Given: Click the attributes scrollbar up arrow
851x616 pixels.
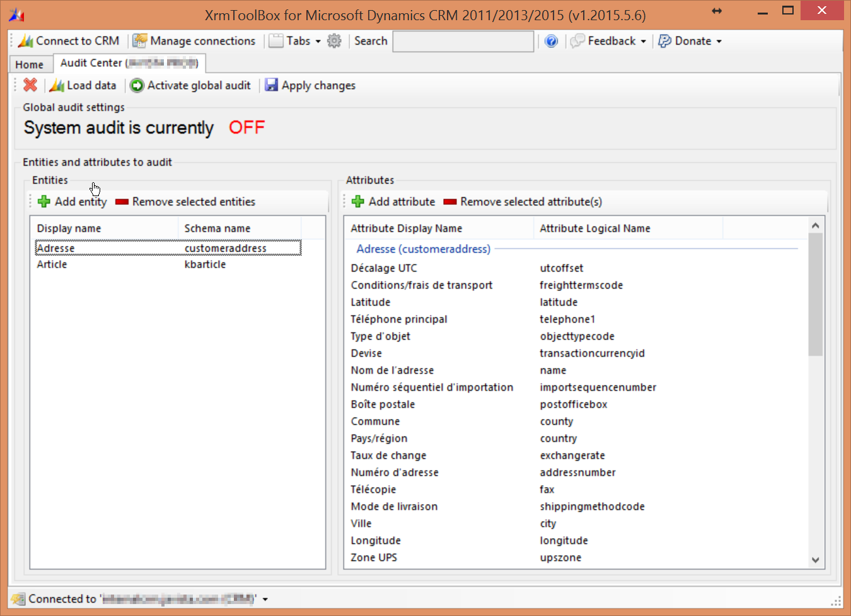Looking at the screenshot, I should click(x=815, y=225).
